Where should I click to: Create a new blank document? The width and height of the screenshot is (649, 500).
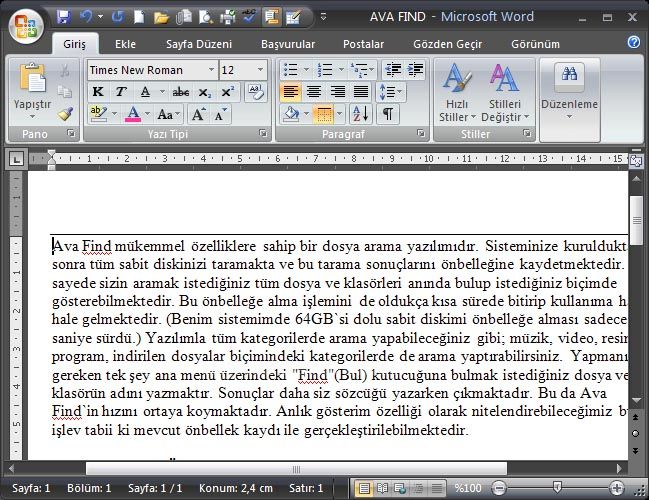[139, 17]
